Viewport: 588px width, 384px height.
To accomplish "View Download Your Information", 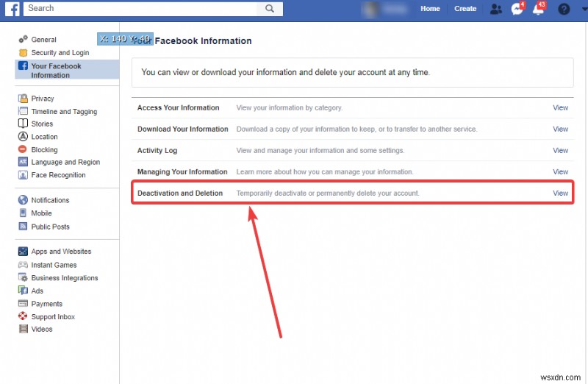I will [560, 129].
